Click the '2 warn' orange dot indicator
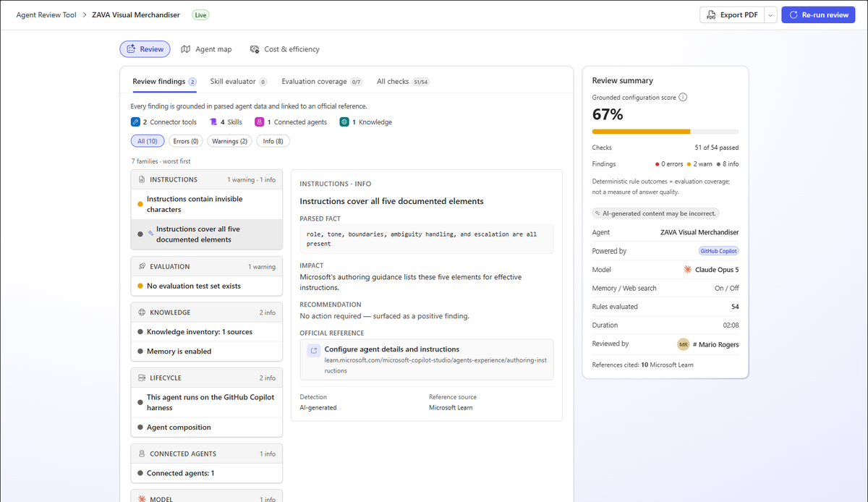Viewport: 868px width, 502px height. click(x=689, y=164)
